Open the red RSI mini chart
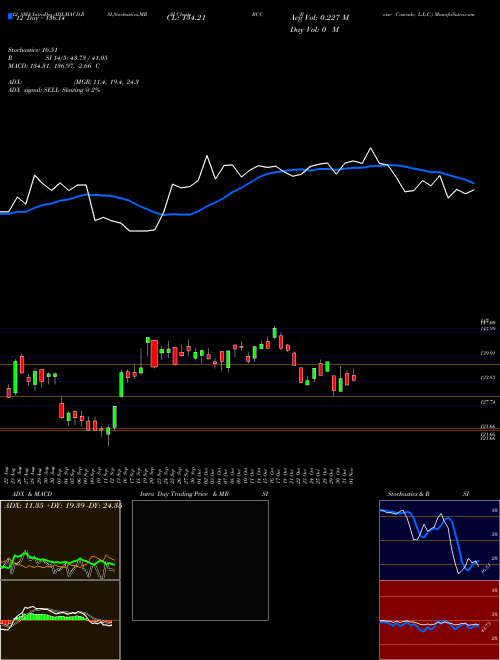The width and height of the screenshot is (500, 660). 439,620
